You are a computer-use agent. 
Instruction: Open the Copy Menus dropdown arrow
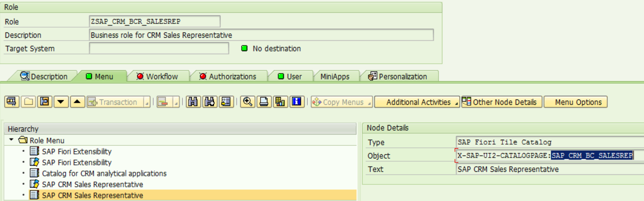(369, 102)
